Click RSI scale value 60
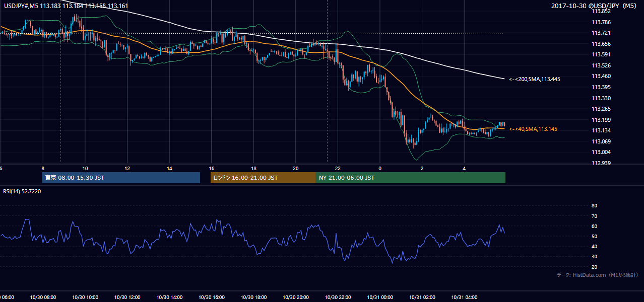Image resolution: width=644 pixels, height=302 pixels. click(x=594, y=226)
